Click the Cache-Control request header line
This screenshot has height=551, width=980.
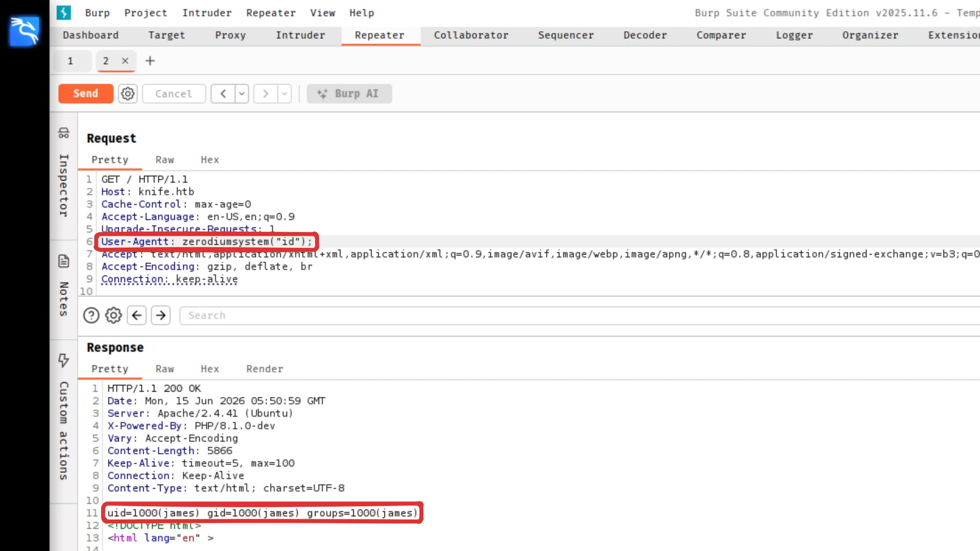(176, 205)
